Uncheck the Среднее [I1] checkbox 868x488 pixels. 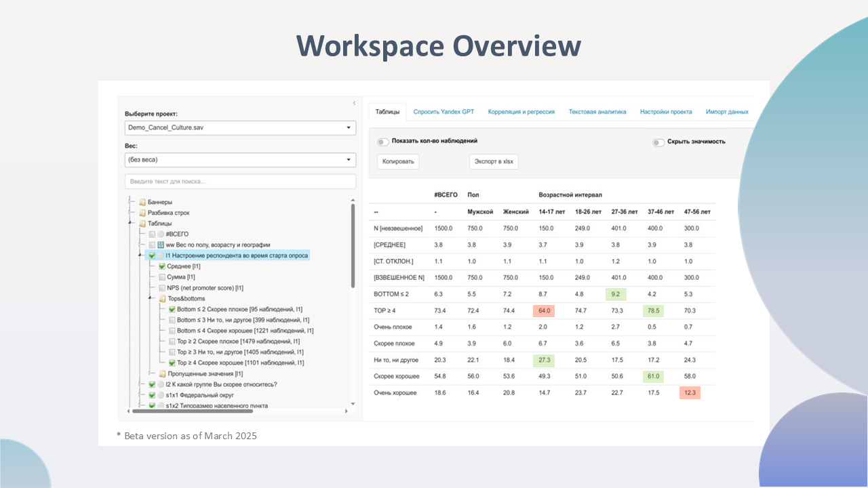point(162,266)
